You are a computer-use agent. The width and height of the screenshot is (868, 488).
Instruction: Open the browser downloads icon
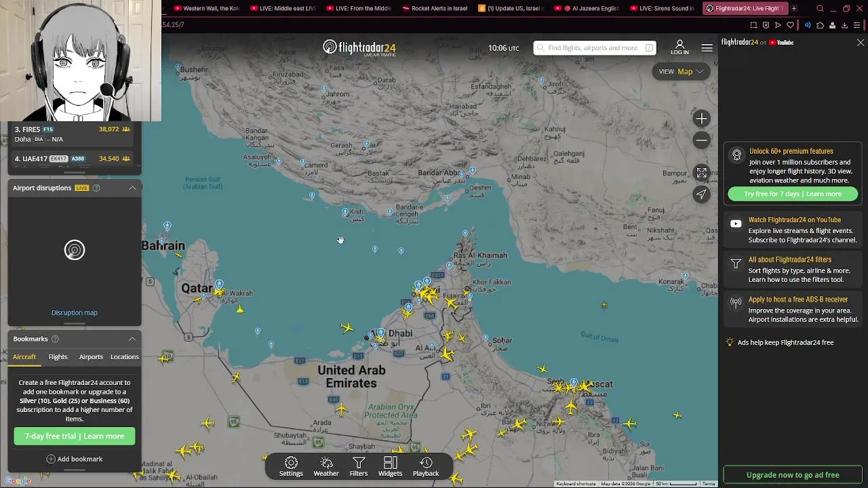pyautogui.click(x=844, y=25)
